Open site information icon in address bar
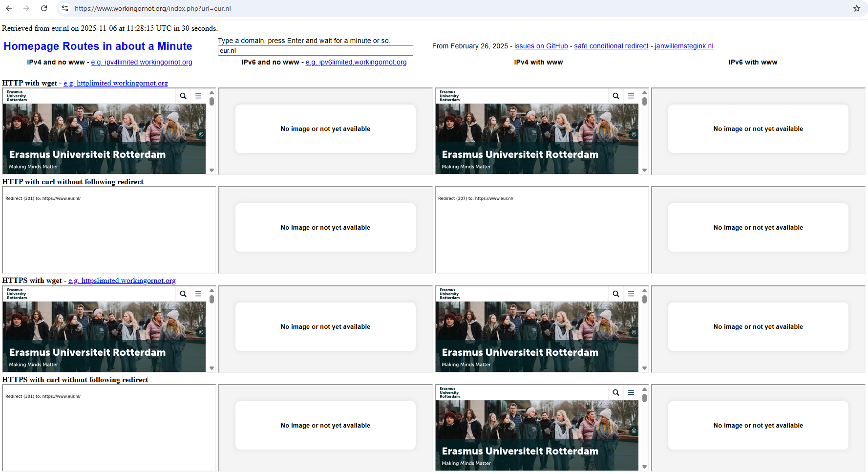868x474 pixels. (65, 8)
